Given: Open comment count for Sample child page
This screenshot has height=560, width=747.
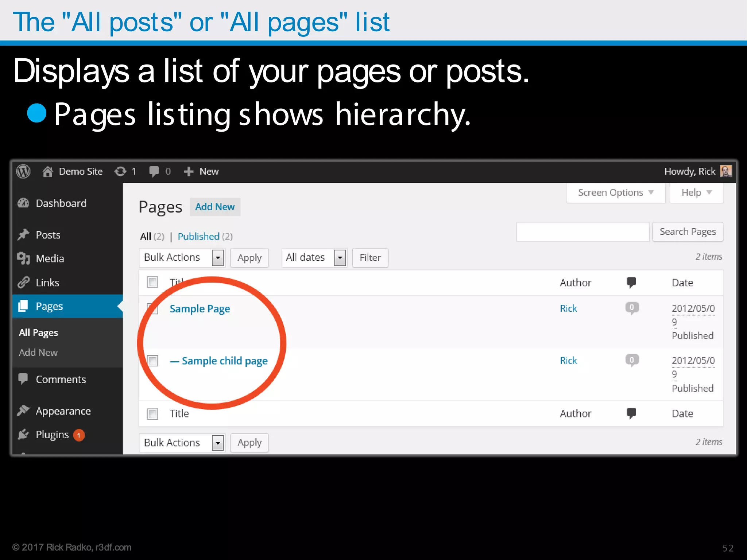Looking at the screenshot, I should [x=632, y=360].
